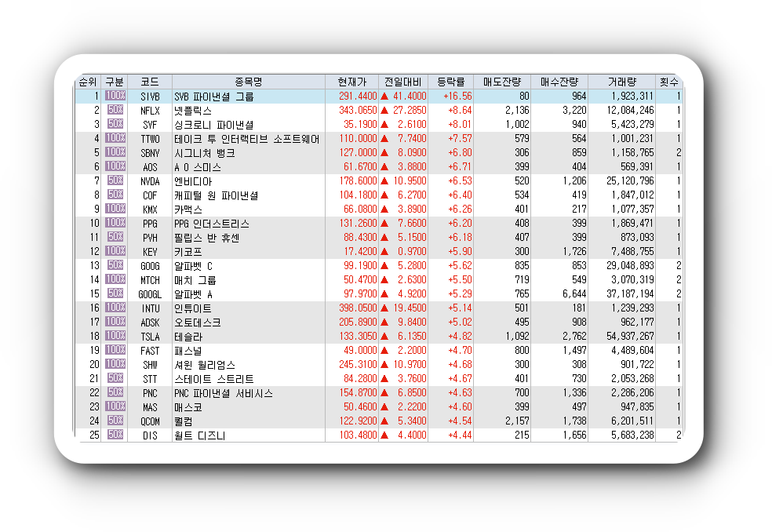Sort by 횟수 column header
This screenshot has height=532, width=772.
[x=668, y=82]
